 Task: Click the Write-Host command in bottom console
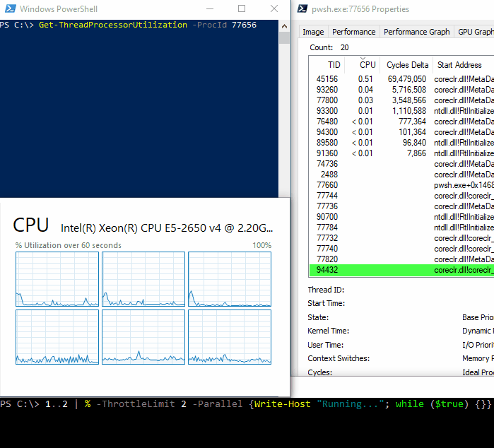282,404
